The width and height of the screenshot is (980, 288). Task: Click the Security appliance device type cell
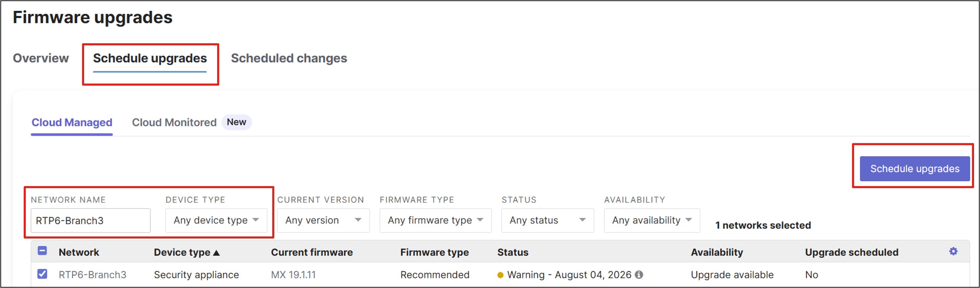[x=196, y=275]
